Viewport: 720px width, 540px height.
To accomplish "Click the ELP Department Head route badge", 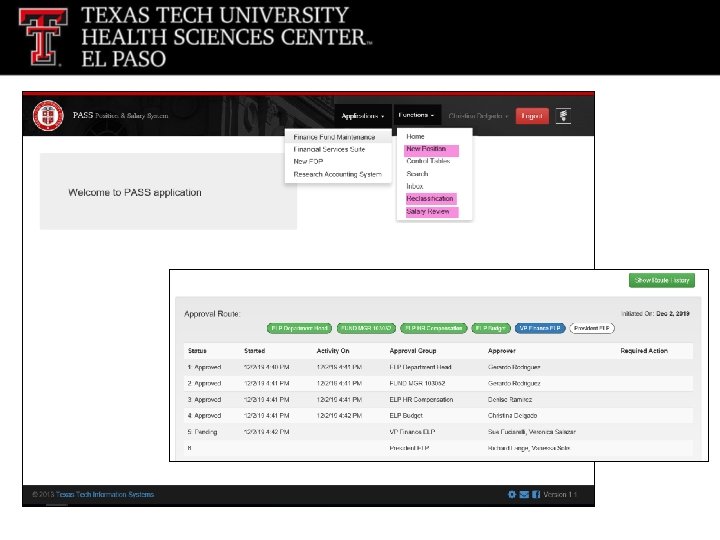I will pos(299,328).
